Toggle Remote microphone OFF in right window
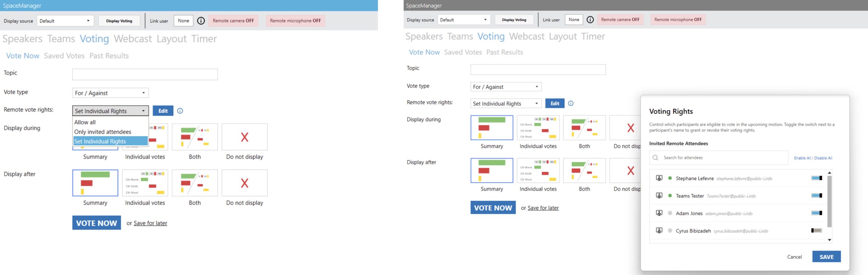The width and height of the screenshot is (868, 275). point(678,20)
